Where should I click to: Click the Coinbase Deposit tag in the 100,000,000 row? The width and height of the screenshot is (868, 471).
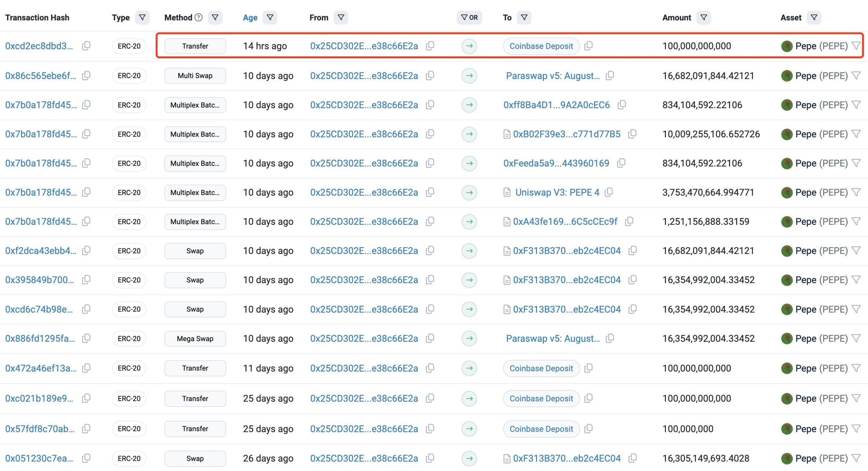541,429
